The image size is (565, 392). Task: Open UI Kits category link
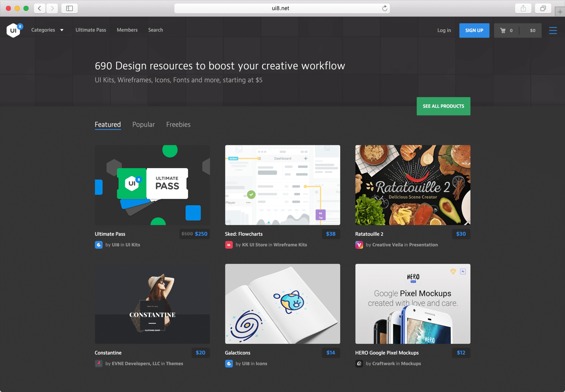pyautogui.click(x=133, y=245)
